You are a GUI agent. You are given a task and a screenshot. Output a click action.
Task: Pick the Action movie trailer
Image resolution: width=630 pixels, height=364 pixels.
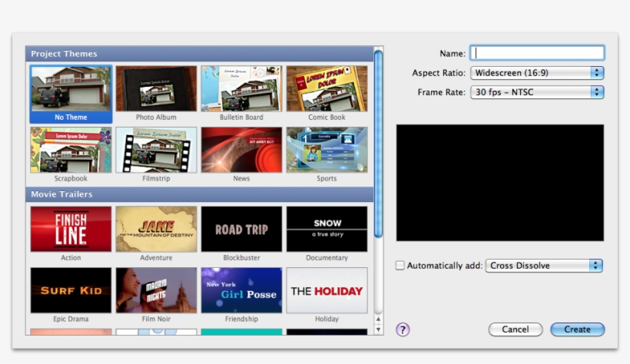pyautogui.click(x=71, y=229)
